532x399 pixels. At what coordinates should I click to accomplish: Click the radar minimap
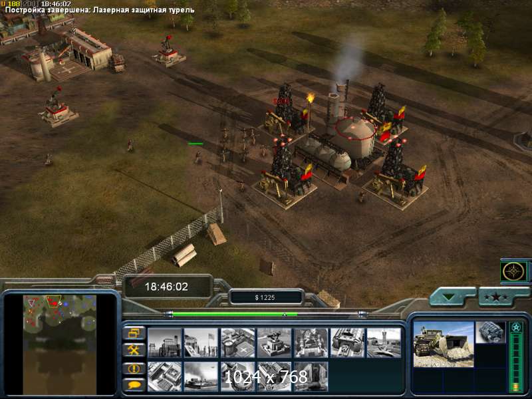pyautogui.click(x=60, y=344)
